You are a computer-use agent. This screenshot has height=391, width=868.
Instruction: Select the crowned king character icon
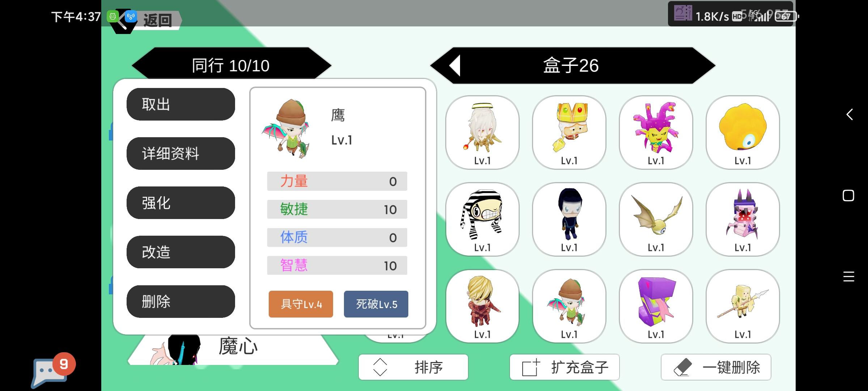(x=569, y=132)
